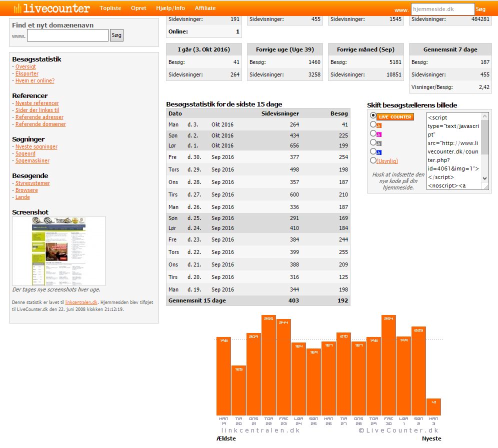The width and height of the screenshot is (498, 448).
Task: Click the Visninger/Besøg 2,42 row
Action: pos(450,87)
